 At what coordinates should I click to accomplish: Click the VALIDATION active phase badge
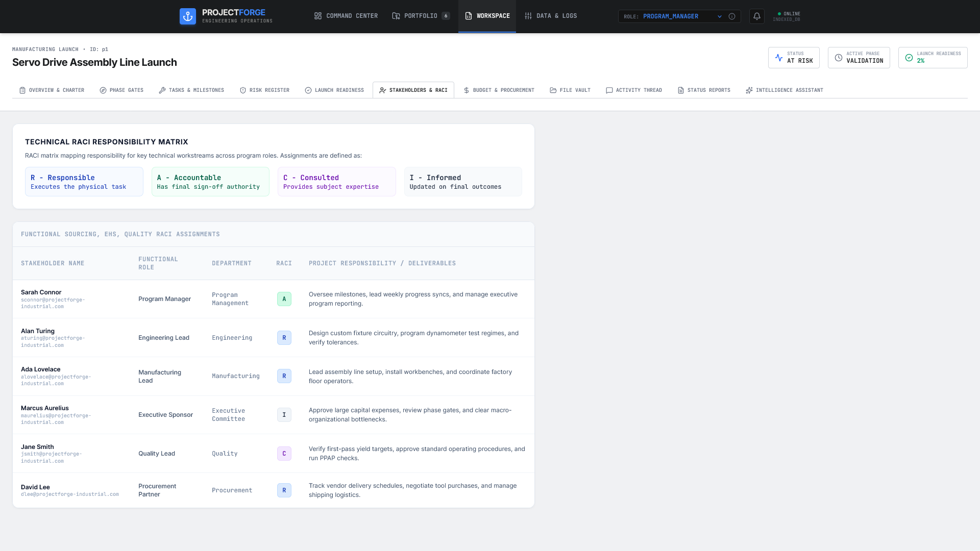[859, 58]
